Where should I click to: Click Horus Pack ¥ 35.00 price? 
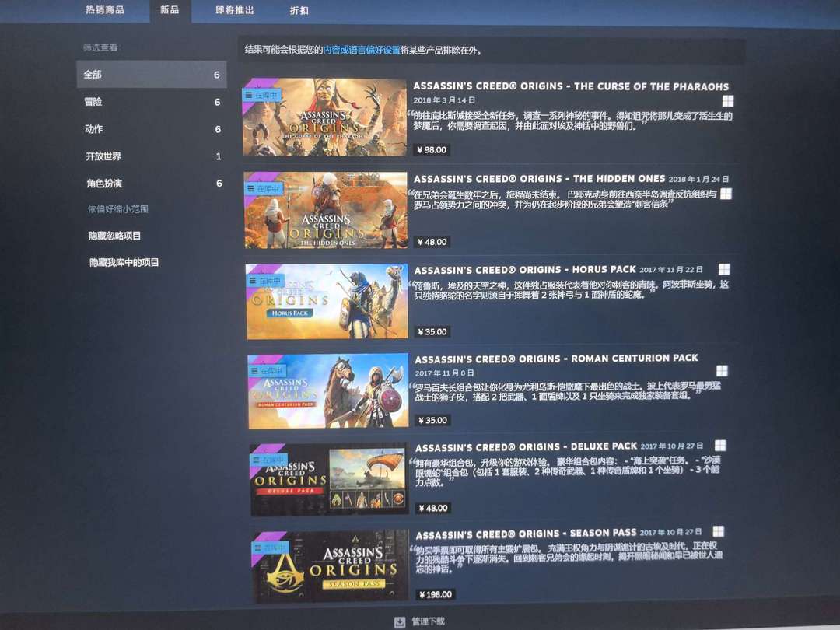click(x=432, y=332)
